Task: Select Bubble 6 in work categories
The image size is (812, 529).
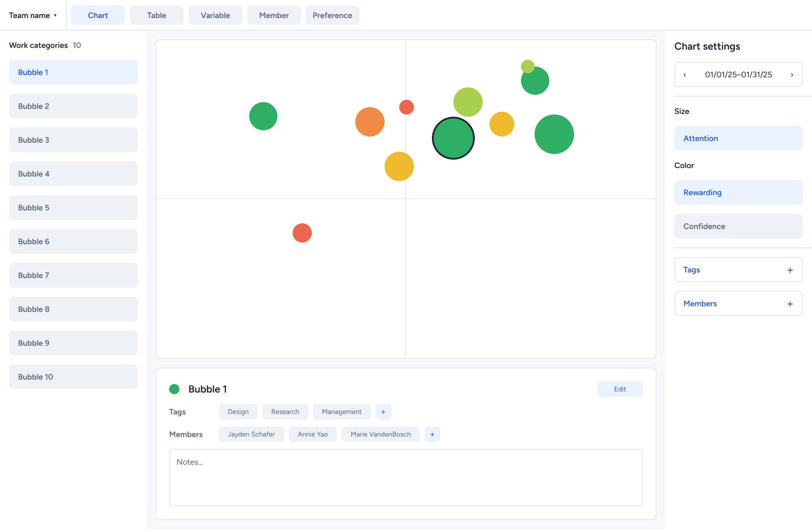Action: (x=73, y=241)
